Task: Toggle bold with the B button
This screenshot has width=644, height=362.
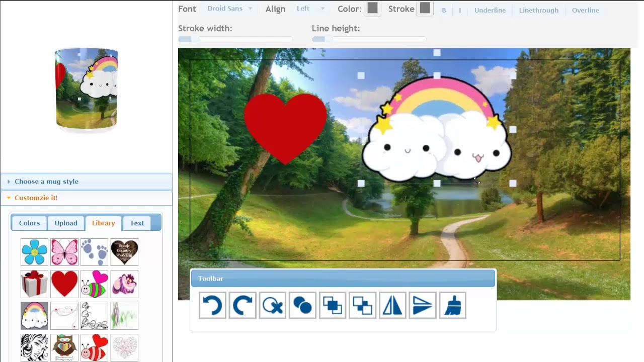Action: coord(444,10)
